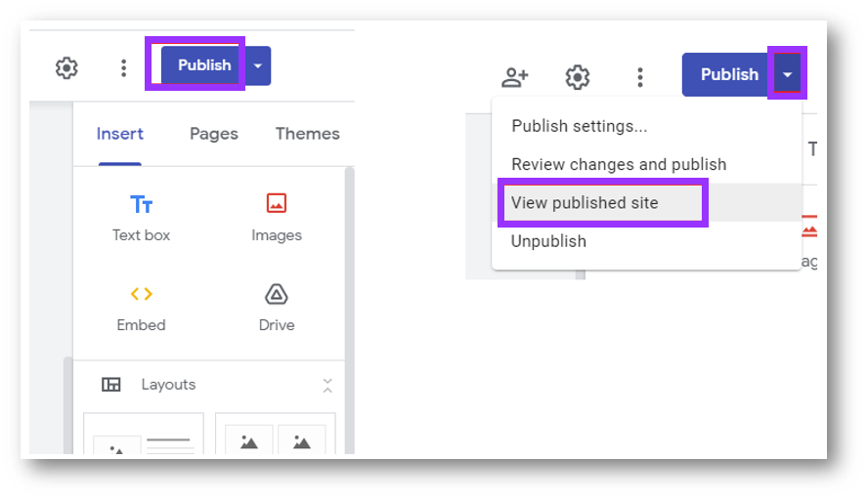
Task: Open settings gear beside the share icon
Action: [x=578, y=76]
